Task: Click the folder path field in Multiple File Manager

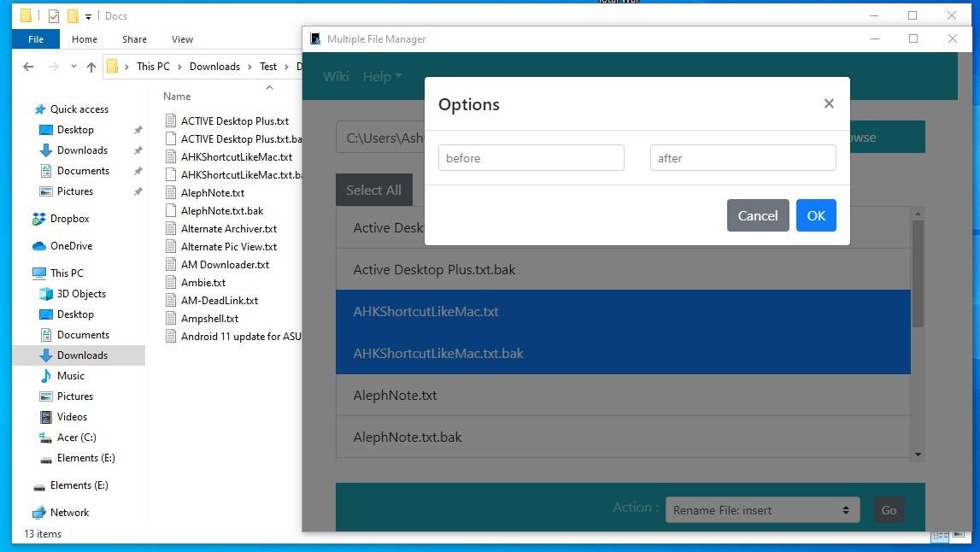Action: tap(380, 138)
